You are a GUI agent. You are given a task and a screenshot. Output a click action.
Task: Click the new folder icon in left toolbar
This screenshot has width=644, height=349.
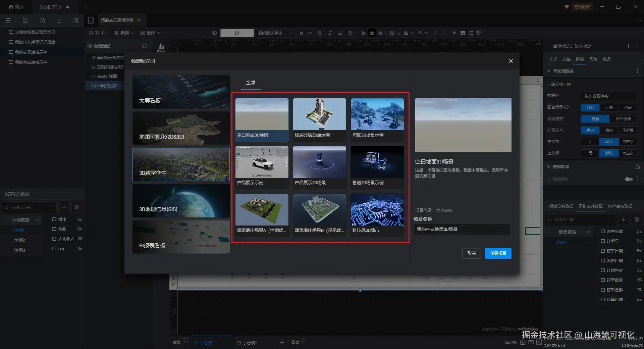pyautogui.click(x=25, y=20)
